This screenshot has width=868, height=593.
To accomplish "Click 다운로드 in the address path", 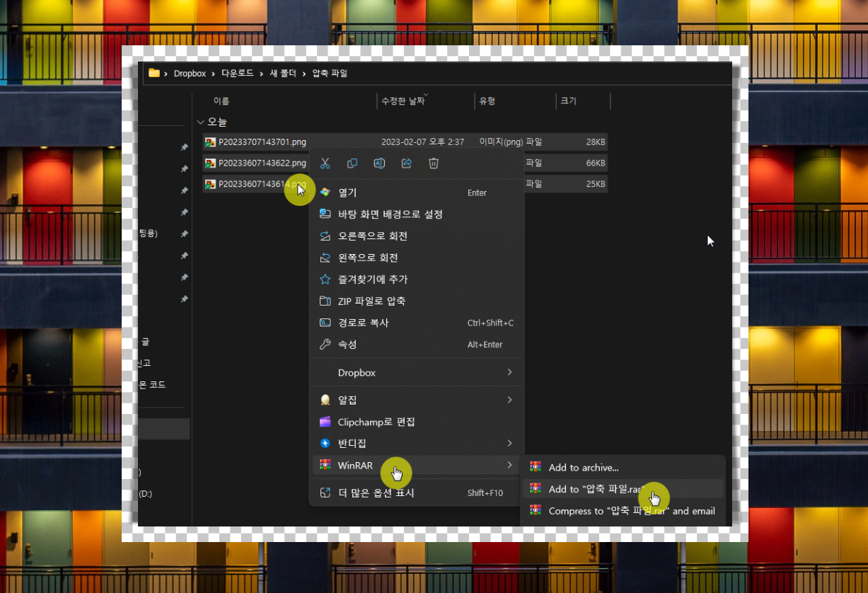I will [238, 74].
